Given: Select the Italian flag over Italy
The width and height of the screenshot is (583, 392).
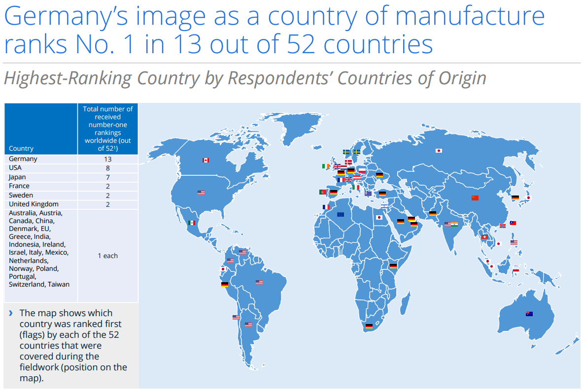Looking at the screenshot, I should (356, 187).
